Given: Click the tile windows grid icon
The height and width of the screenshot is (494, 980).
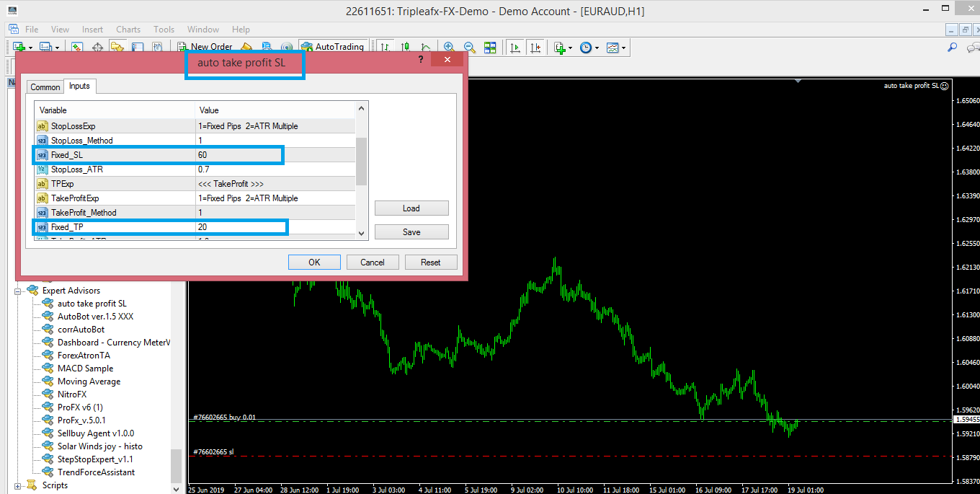Looking at the screenshot, I should pos(490,48).
